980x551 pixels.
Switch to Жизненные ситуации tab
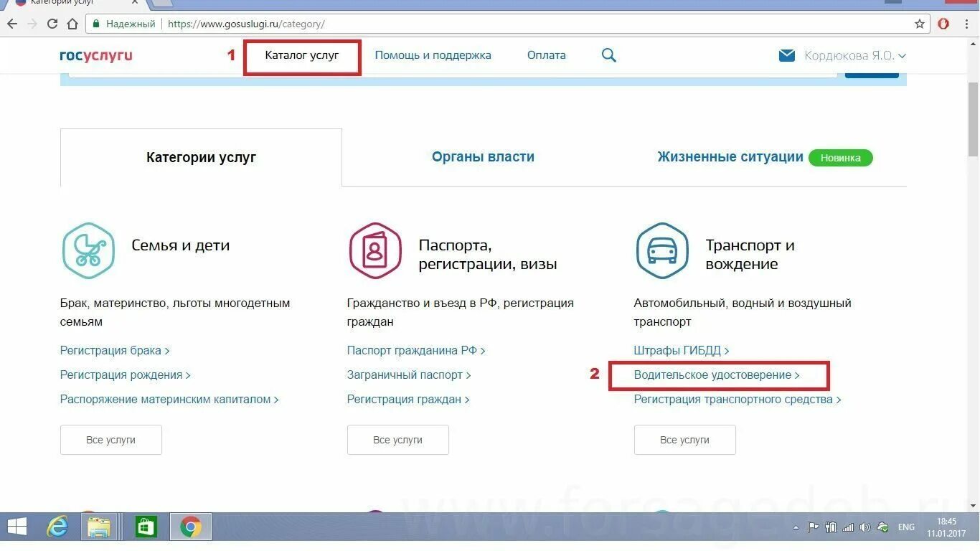730,157
